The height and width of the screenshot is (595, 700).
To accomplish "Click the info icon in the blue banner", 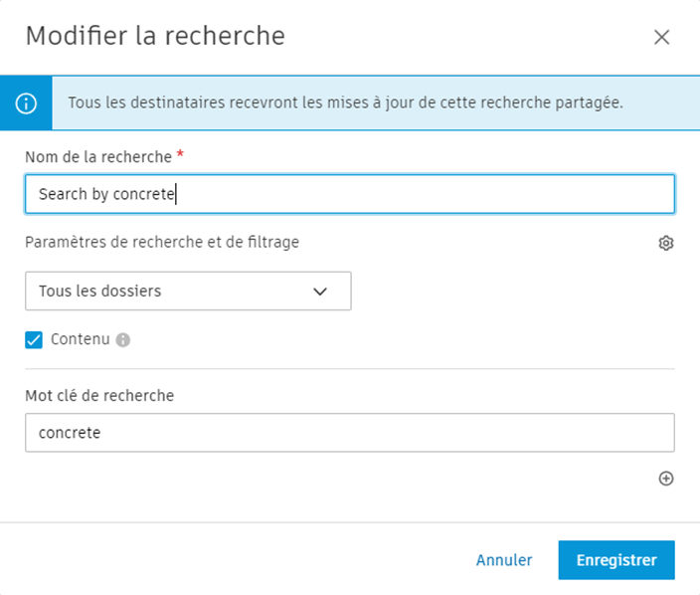I will coord(25,103).
